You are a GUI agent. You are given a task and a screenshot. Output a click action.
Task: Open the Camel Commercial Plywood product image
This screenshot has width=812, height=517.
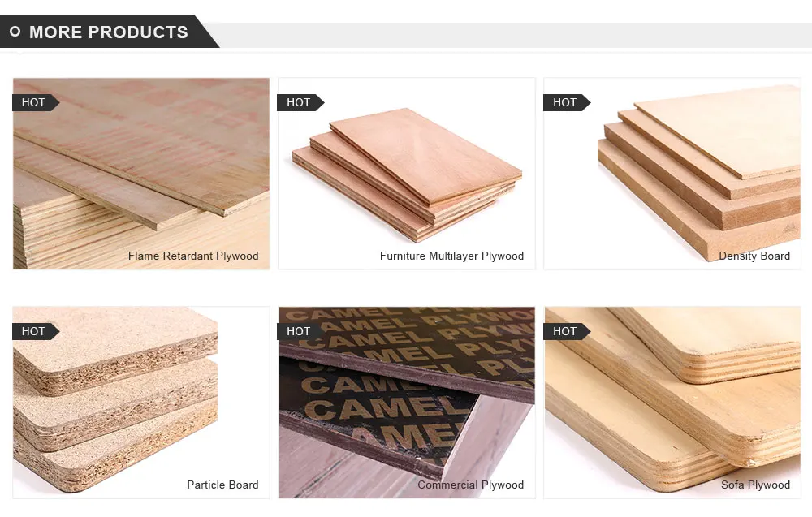[x=407, y=403]
